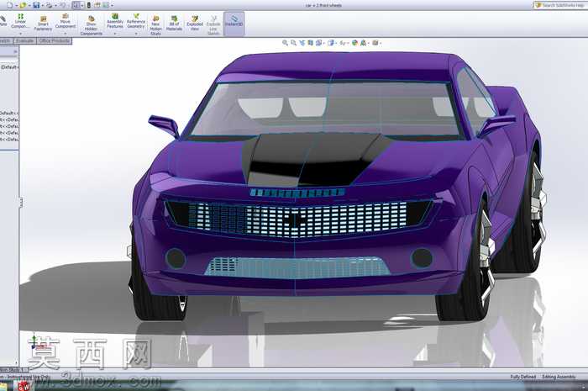Screen dimensions: 588x391
Task: Expand Reference Geometry dropdown arrow
Action: (136, 34)
